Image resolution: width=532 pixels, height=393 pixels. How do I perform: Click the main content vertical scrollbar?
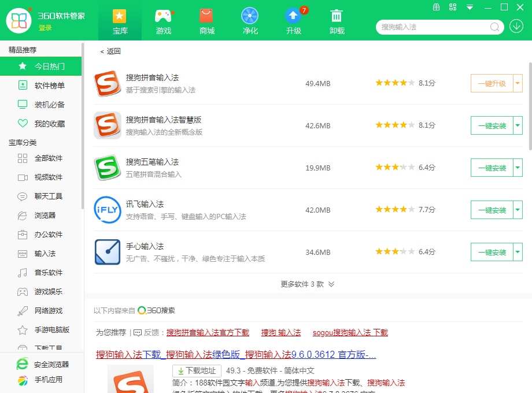(x=530, y=106)
